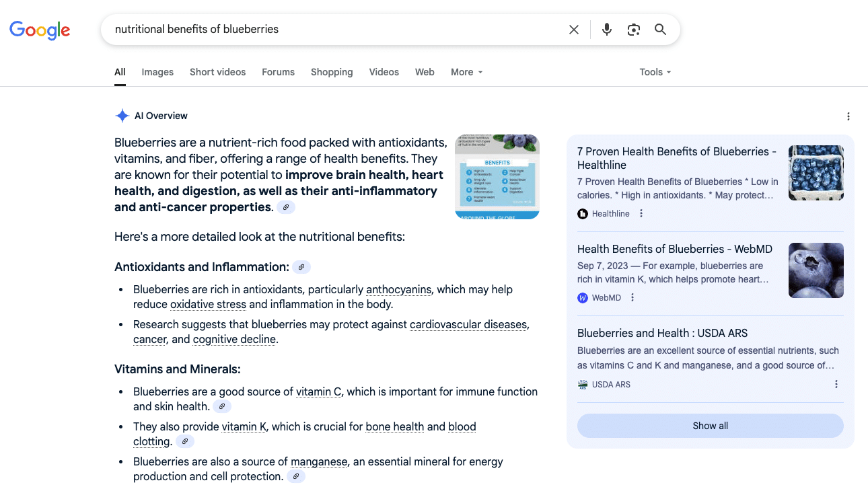Open three-dot menu in USDA ARS card
The height and width of the screenshot is (493, 868).
[836, 385]
